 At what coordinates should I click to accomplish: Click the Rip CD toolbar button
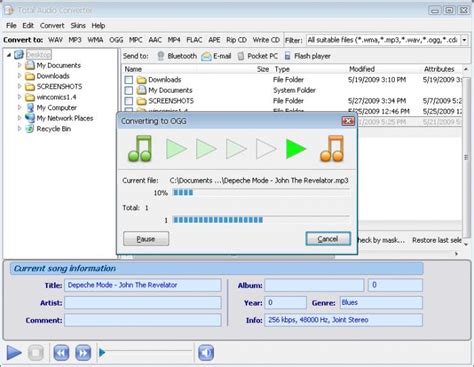point(236,40)
